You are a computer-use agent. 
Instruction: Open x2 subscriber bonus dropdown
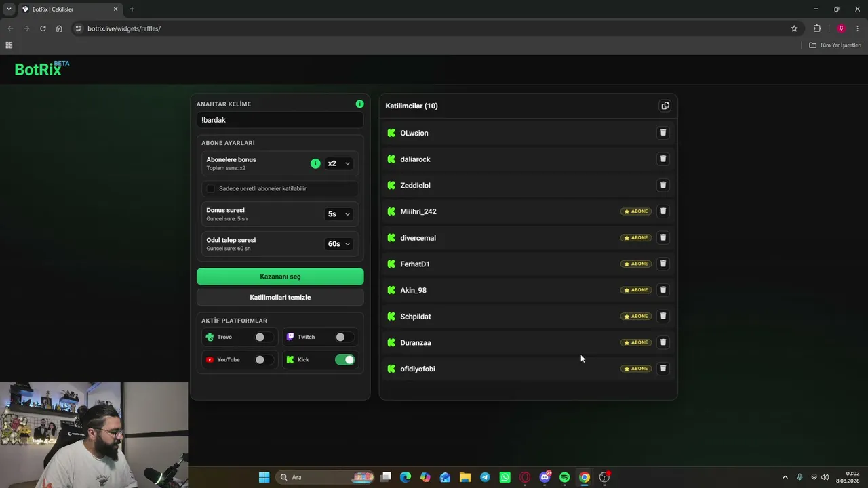[339, 163]
